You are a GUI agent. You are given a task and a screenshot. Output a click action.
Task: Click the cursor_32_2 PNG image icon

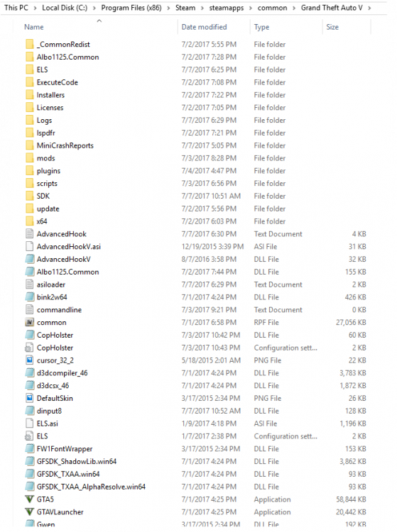(30, 360)
